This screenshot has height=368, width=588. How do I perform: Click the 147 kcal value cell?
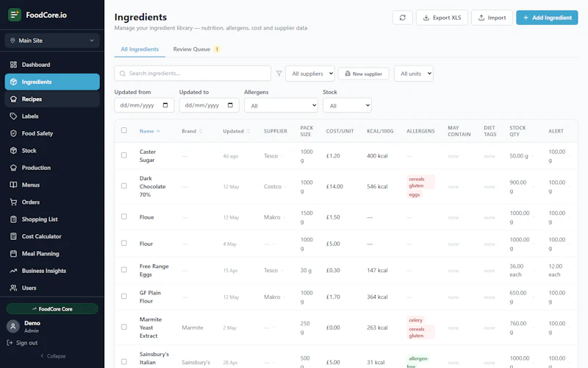tap(377, 270)
